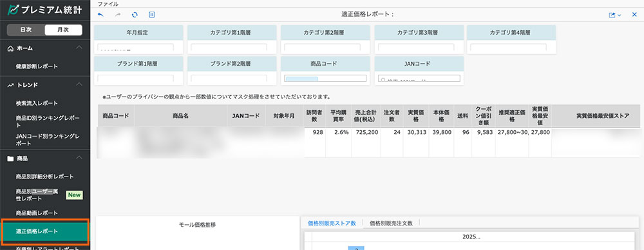Click the 対象年月 column header
The height and width of the screenshot is (250, 644).
pos(284,116)
